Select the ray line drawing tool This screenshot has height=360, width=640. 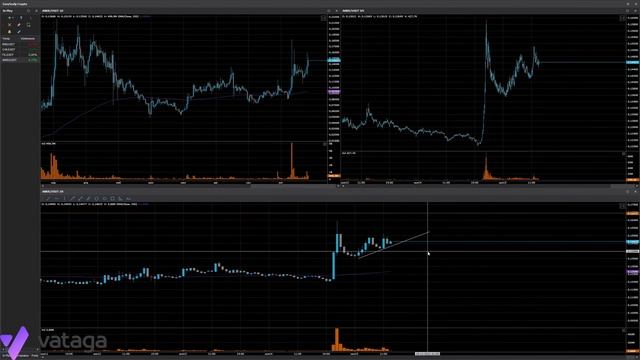click(80, 198)
